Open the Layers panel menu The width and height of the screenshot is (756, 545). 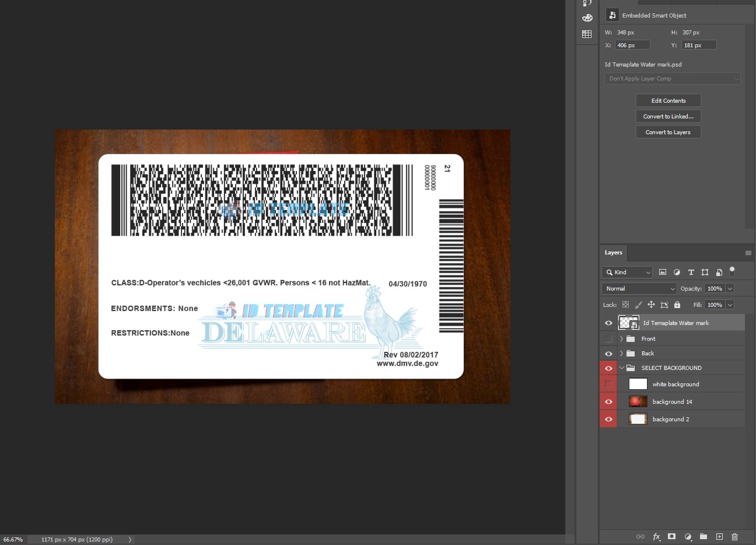[x=748, y=253]
